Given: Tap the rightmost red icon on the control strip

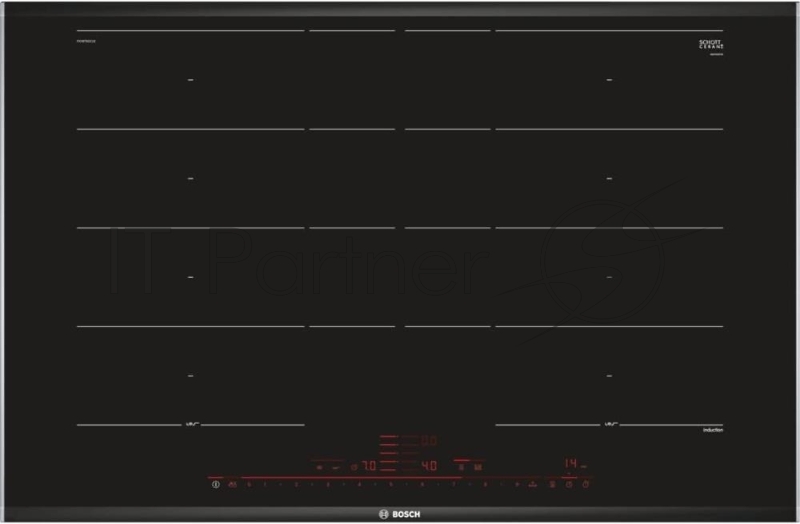Looking at the screenshot, I should pos(585,485).
